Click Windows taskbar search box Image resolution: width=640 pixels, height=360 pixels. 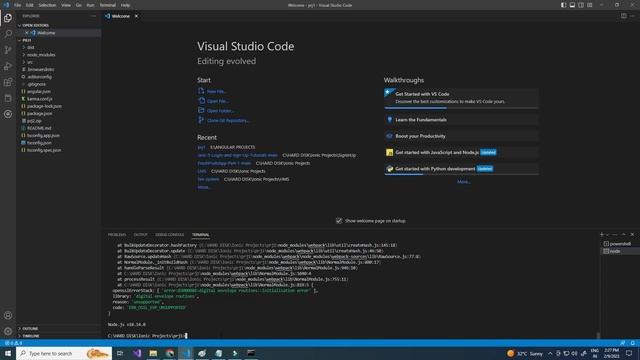coord(64,353)
